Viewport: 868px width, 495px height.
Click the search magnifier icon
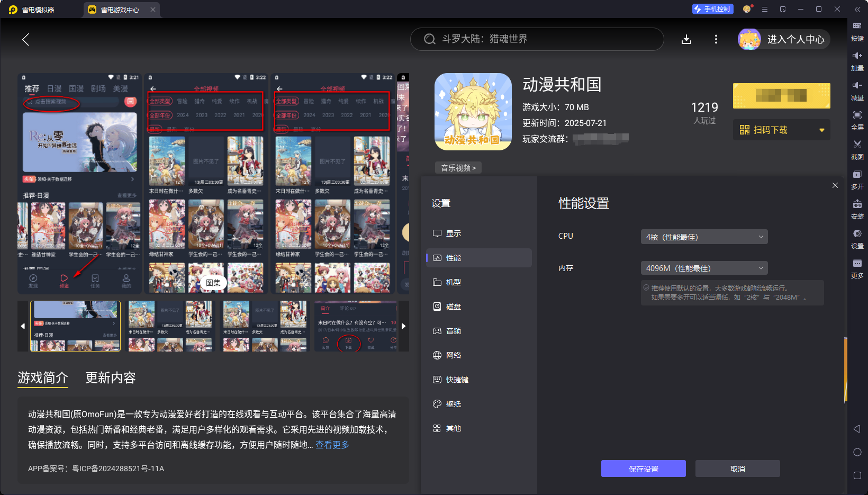[430, 39]
